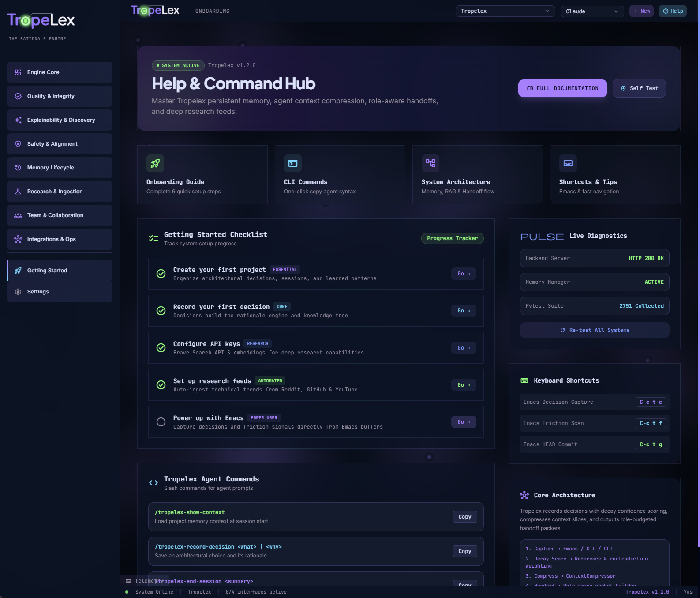
Task: Click the Tropelex Agent Commands code icon
Action: (153, 483)
